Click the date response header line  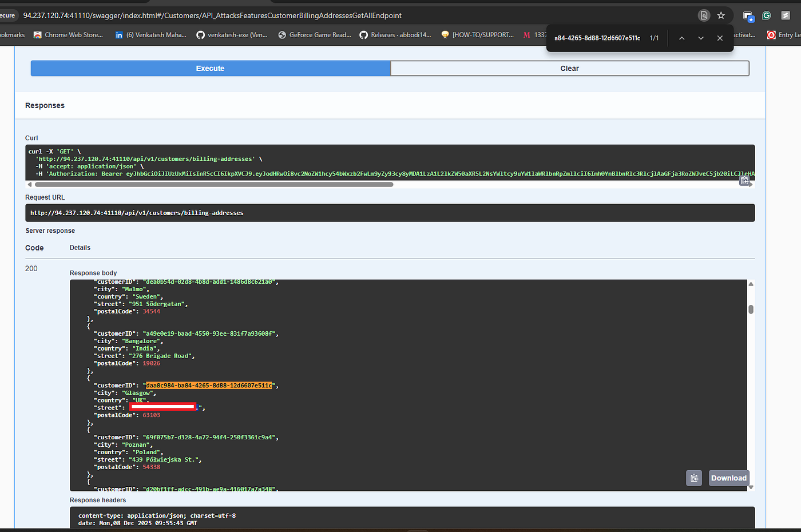137,523
